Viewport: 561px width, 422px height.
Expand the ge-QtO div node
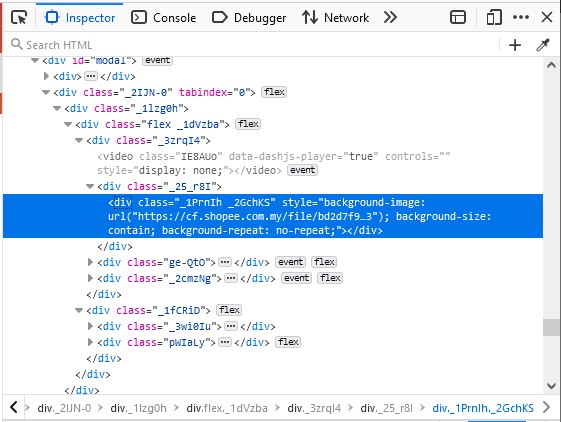(90, 262)
